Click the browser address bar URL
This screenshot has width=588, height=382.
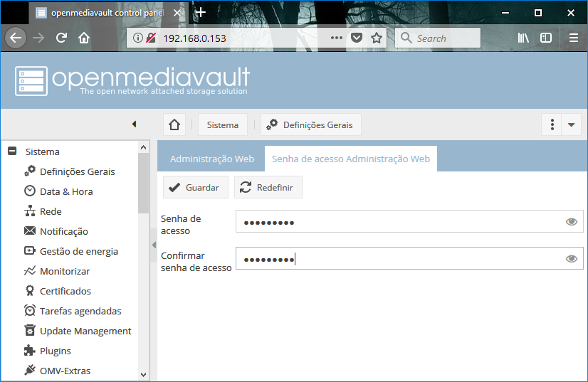click(x=194, y=38)
